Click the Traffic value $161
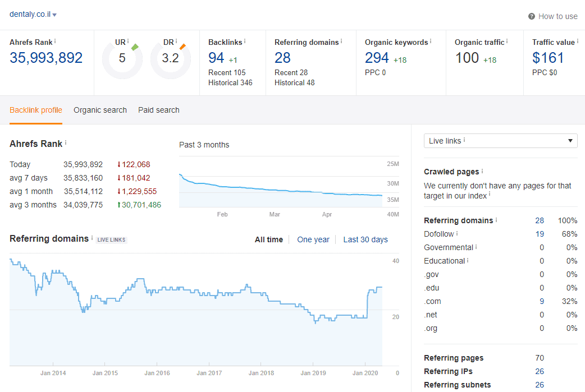This screenshot has height=392, width=585. 548,58
